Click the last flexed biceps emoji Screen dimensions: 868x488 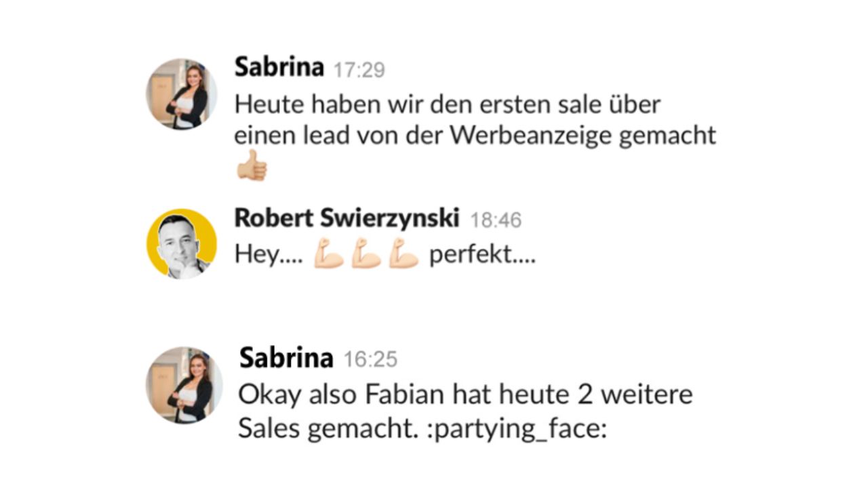coord(403,256)
